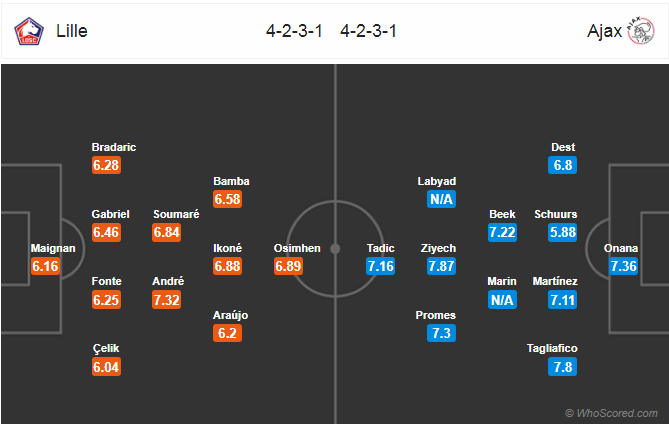Screen dimensions: 669x424
Task: Click Labyad's N/A rating badge
Action: click(441, 199)
